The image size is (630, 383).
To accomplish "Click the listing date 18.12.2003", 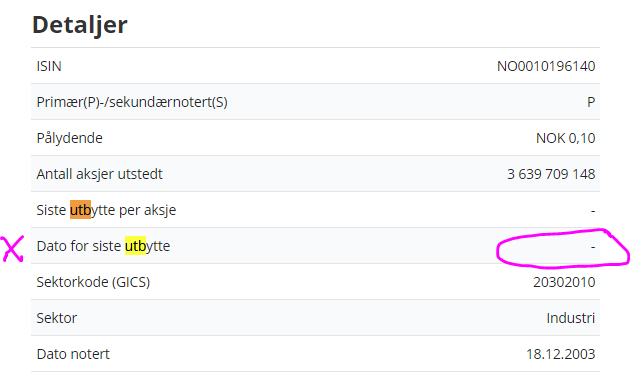I will click(560, 354).
